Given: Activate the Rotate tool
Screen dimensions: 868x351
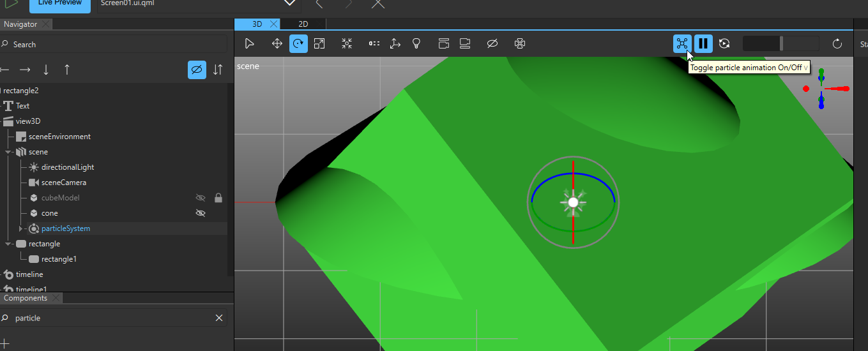Looking at the screenshot, I should click(298, 43).
